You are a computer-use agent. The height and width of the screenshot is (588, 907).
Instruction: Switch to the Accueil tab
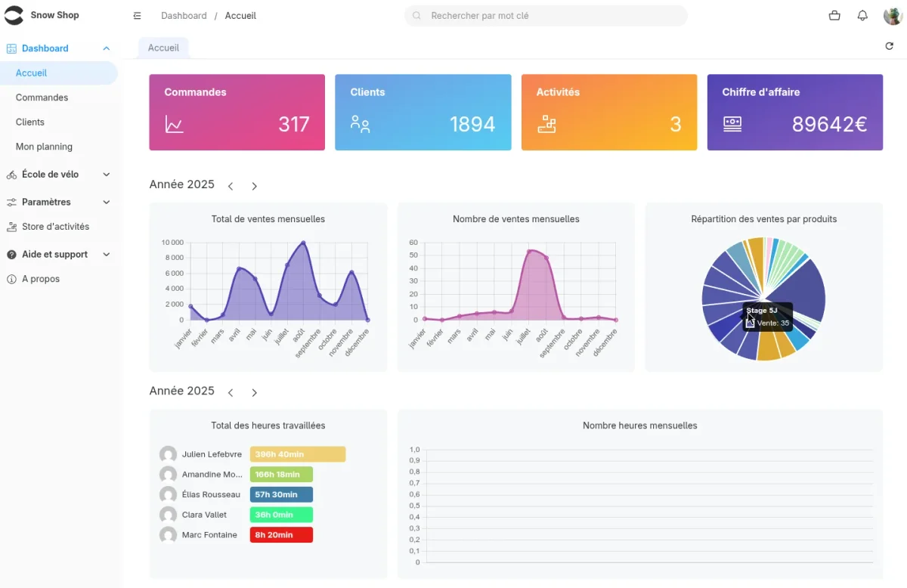point(163,47)
